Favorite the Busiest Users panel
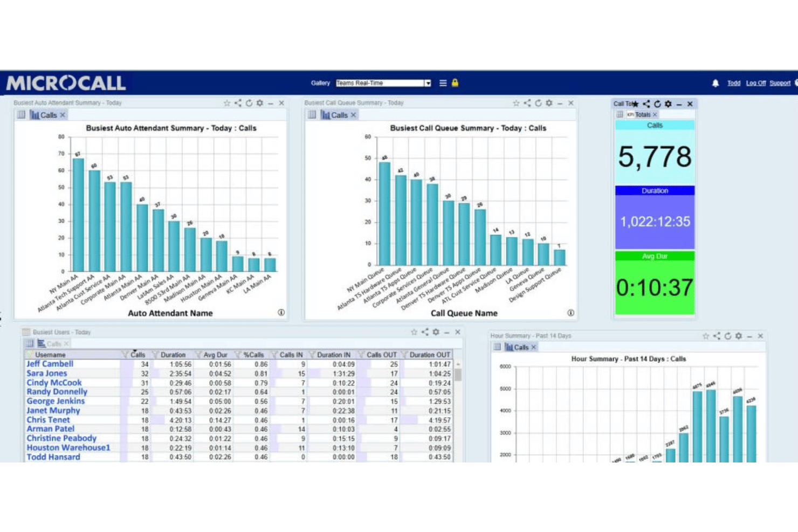Screen dimensions: 798x532 click(x=414, y=332)
